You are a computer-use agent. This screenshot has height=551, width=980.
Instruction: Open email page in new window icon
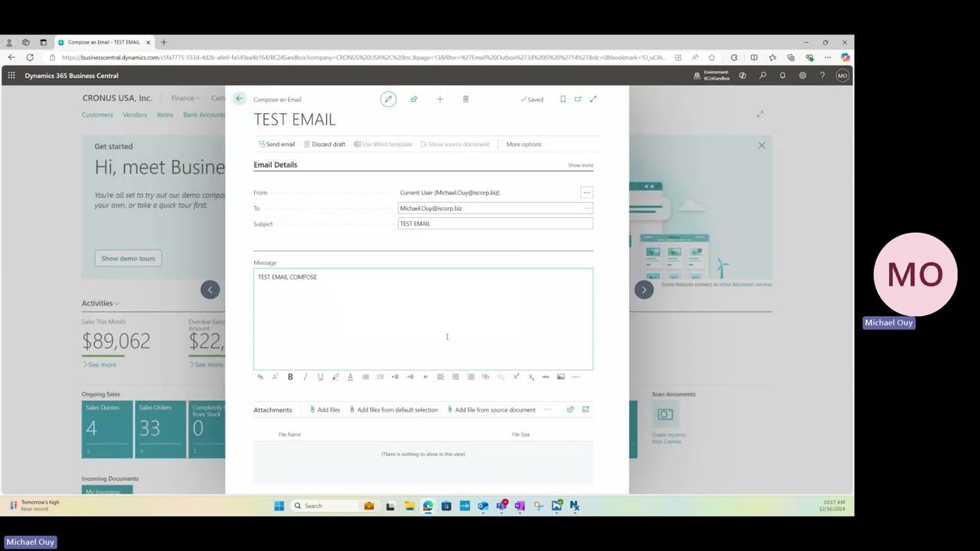click(578, 99)
